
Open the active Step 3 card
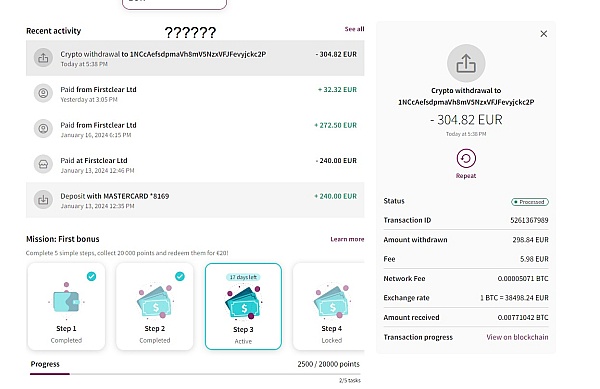[243, 306]
